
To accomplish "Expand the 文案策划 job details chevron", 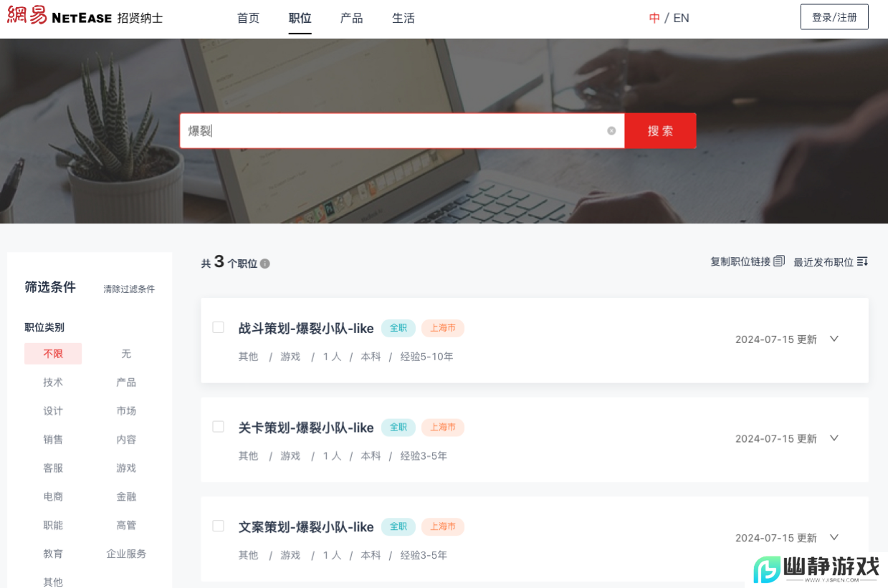I will 834,537.
